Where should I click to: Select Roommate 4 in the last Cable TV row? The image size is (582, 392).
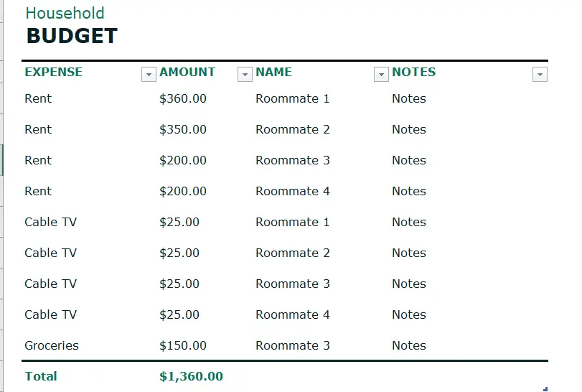pos(293,314)
